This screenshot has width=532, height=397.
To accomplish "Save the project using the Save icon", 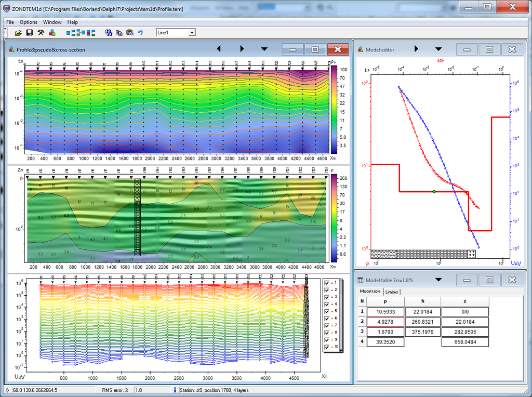I will coord(29,33).
